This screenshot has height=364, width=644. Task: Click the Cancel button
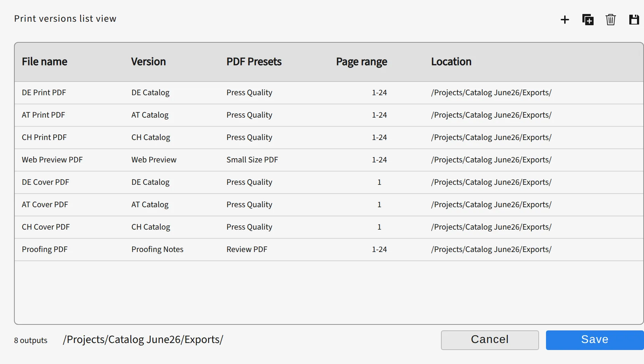click(490, 340)
